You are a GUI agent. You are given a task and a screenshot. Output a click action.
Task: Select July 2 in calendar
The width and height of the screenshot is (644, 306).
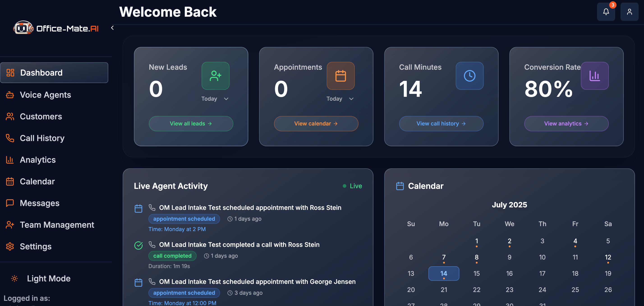click(x=509, y=241)
